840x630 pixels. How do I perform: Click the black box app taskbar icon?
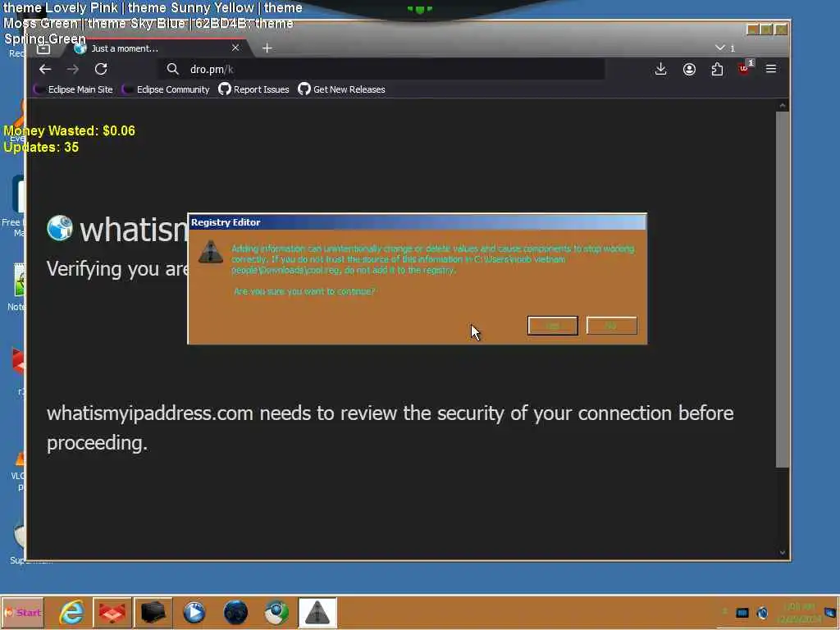[153, 612]
